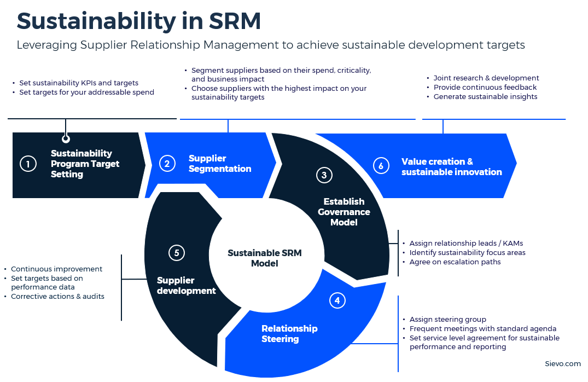Click the circled number 6 icon
The width and height of the screenshot is (588, 382).
pos(381,165)
